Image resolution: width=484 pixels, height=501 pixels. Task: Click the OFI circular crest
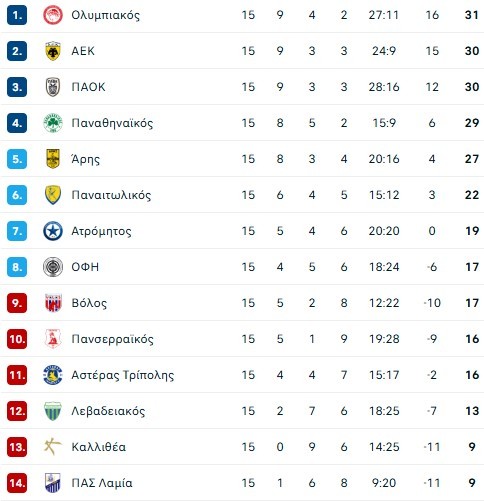coord(53,267)
